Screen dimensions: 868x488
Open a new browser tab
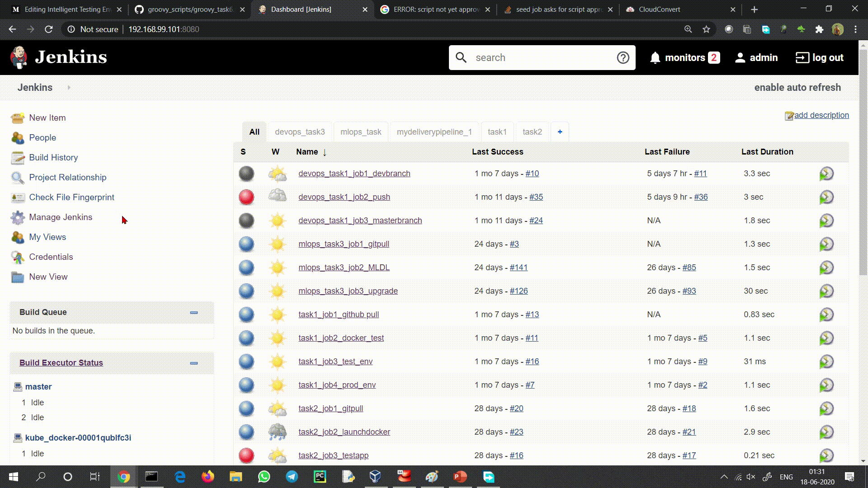coord(754,9)
